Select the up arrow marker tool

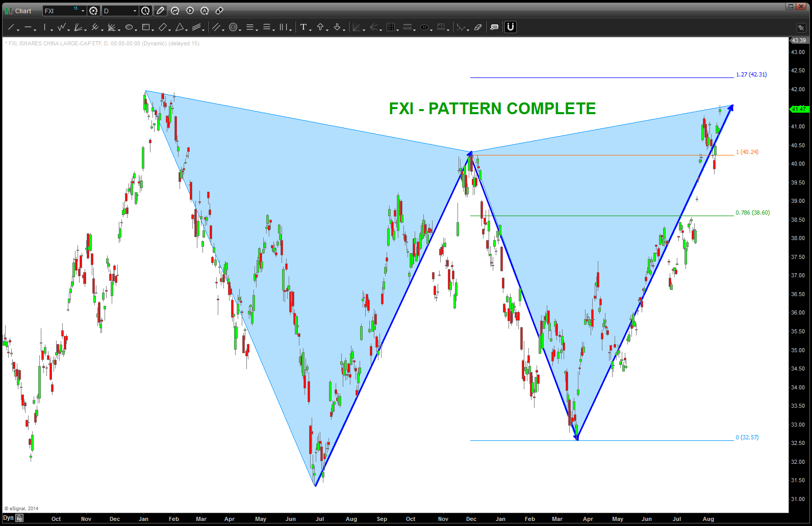(320, 28)
